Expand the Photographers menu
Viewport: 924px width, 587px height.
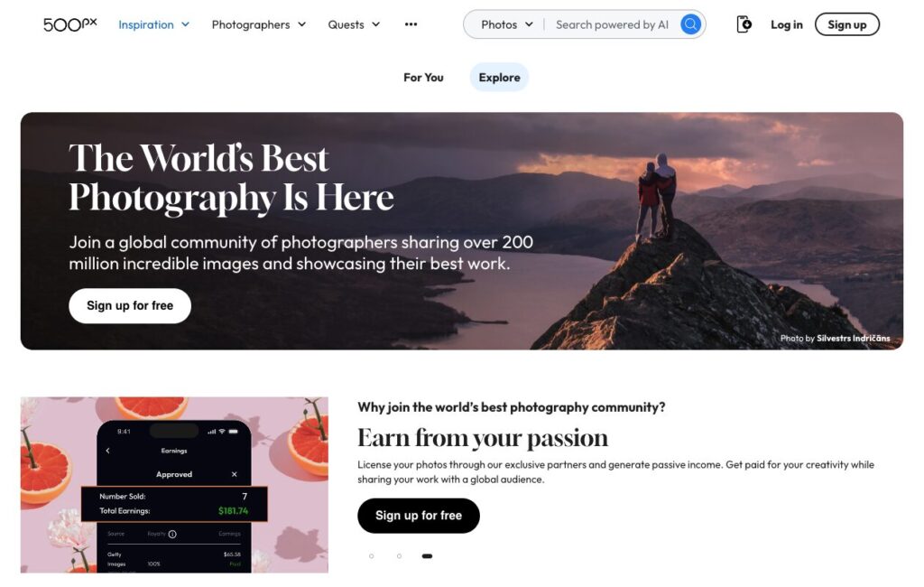click(259, 24)
